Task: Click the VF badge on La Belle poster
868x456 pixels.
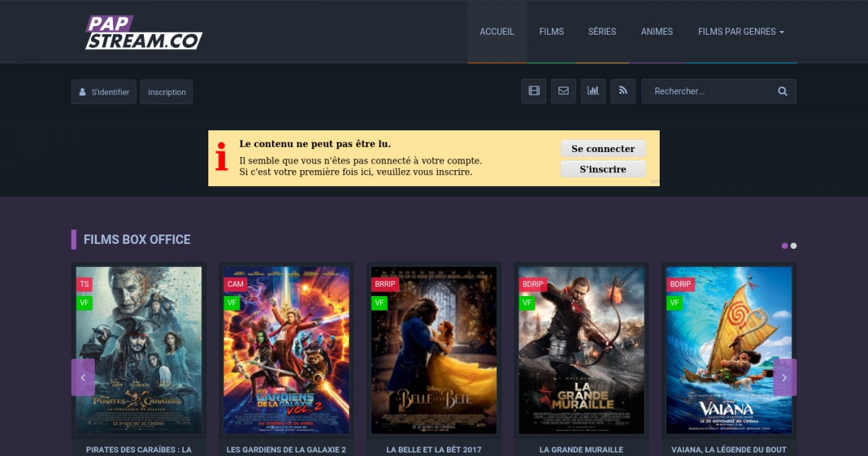Action: pyautogui.click(x=380, y=303)
